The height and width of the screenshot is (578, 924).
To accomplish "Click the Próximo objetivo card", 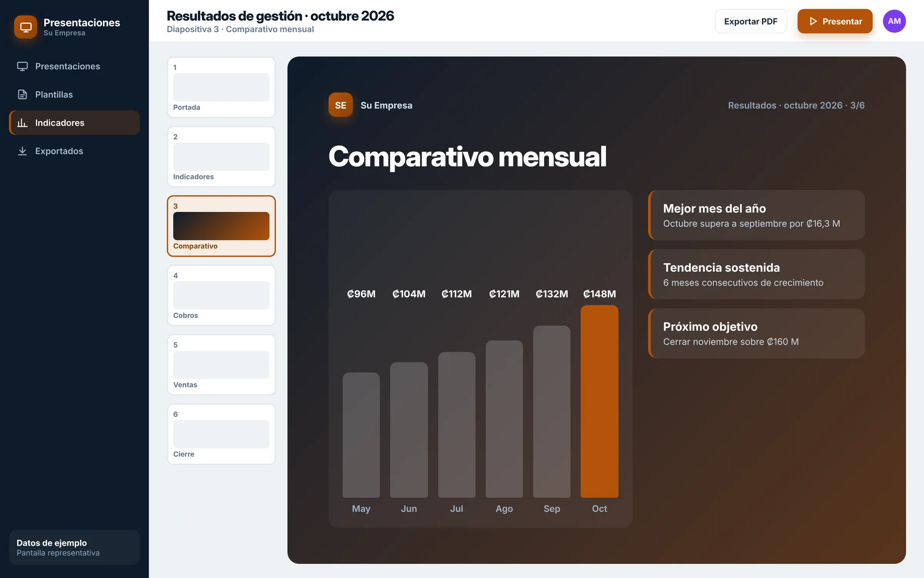I will click(757, 333).
